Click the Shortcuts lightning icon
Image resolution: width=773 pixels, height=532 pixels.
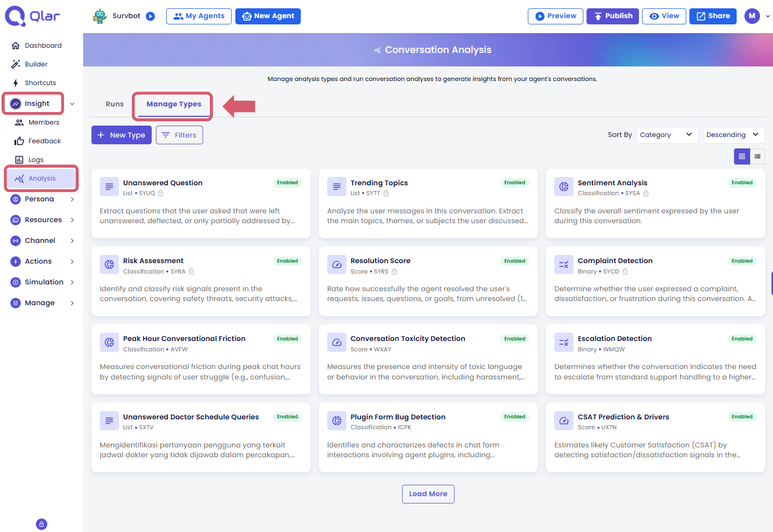pyautogui.click(x=16, y=83)
